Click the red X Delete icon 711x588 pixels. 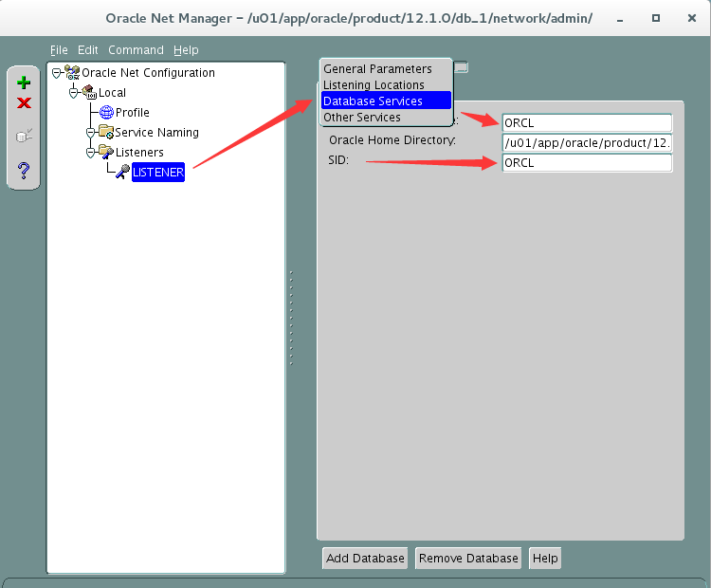24,103
